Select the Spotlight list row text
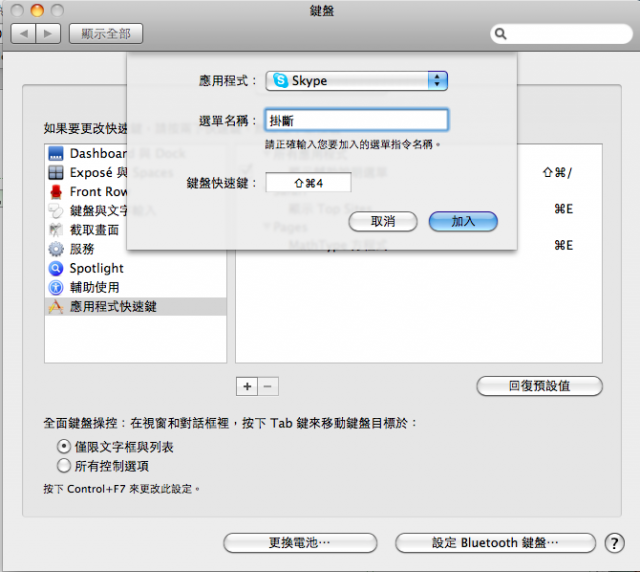This screenshot has height=572, width=640. point(96,268)
